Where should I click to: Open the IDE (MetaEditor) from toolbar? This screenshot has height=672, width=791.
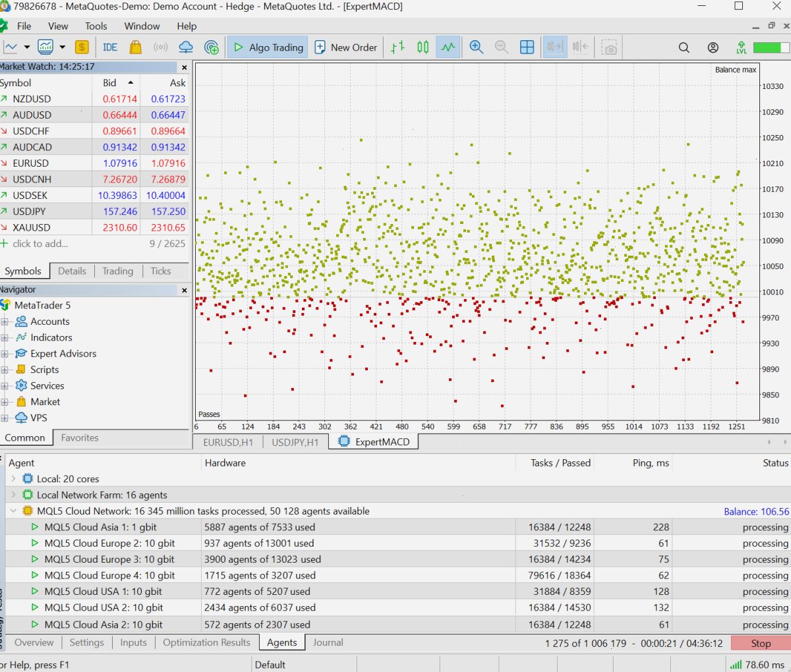coord(110,47)
